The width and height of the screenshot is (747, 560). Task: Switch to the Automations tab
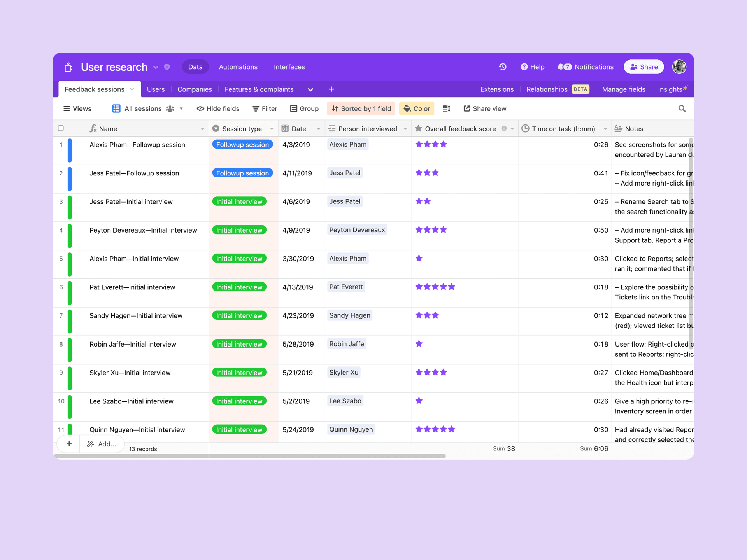[x=238, y=67]
